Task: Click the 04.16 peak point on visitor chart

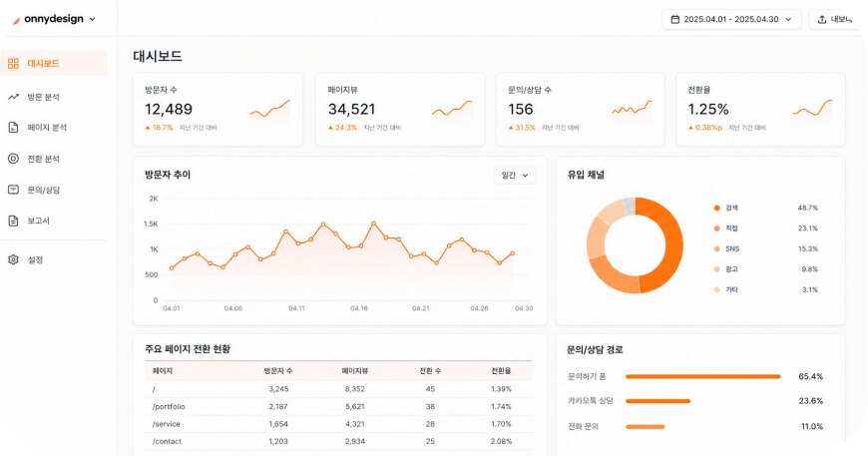Action: 374,224
